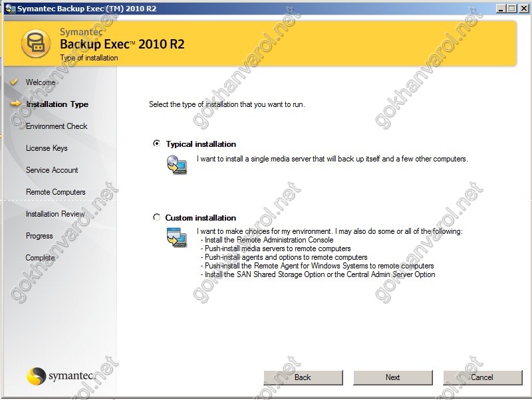The image size is (532, 400).
Task: Maximize the installer window
Action: pyautogui.click(x=511, y=9)
